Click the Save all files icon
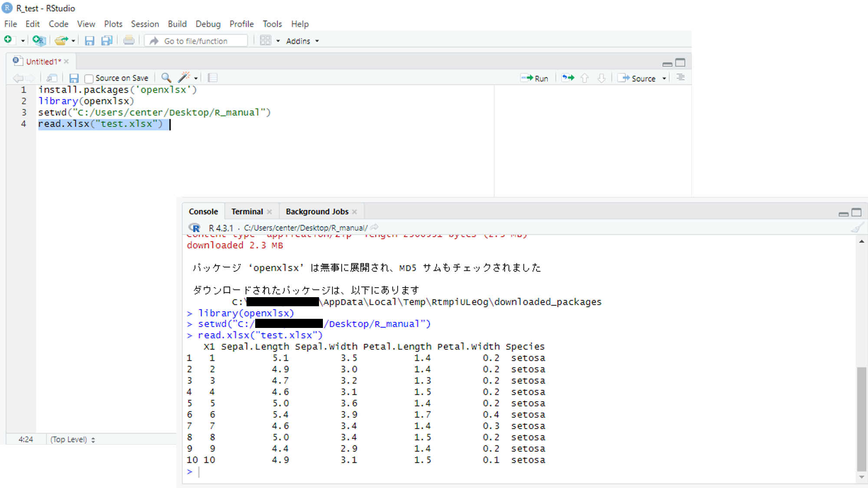Image resolution: width=868 pixels, height=488 pixels. tap(106, 41)
